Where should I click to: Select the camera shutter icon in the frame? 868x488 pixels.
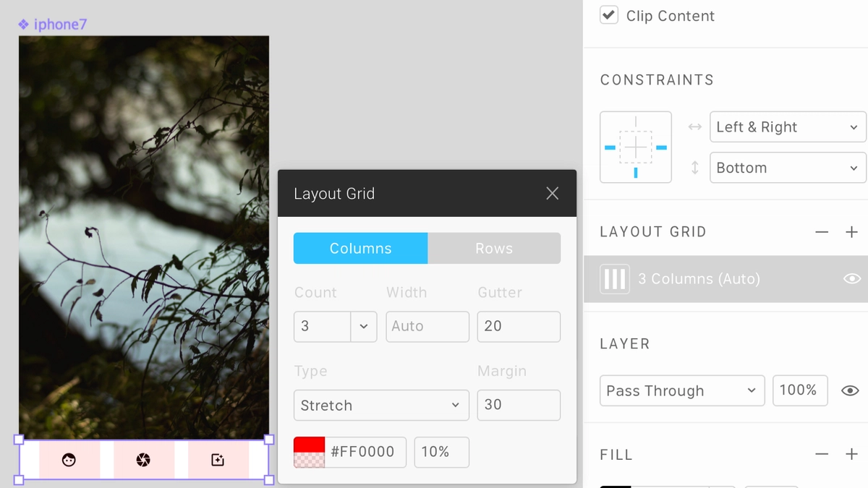[144, 460]
